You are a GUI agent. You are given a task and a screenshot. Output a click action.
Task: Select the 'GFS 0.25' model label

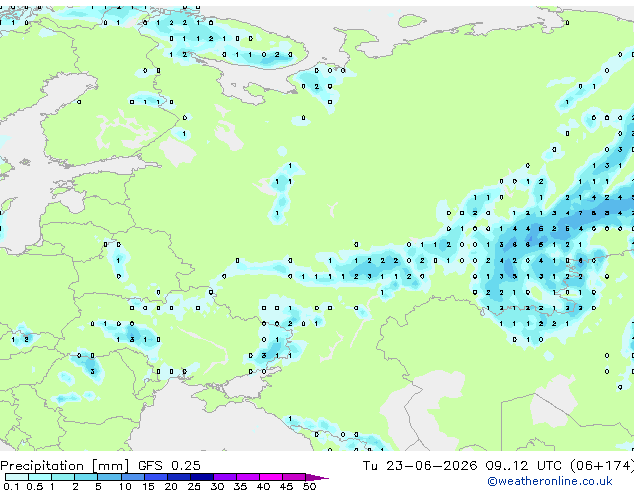[x=169, y=466]
